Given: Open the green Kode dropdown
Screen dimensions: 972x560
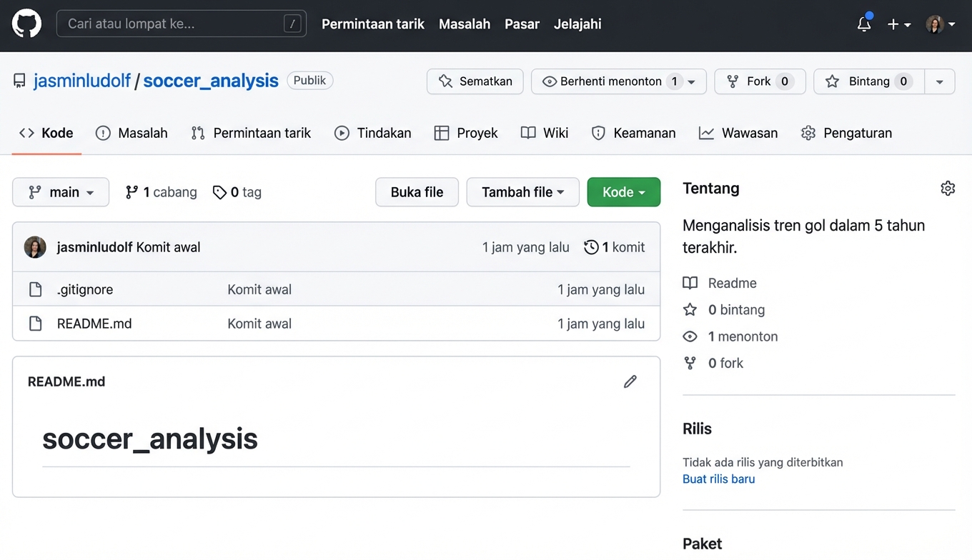Looking at the screenshot, I should 624,192.
